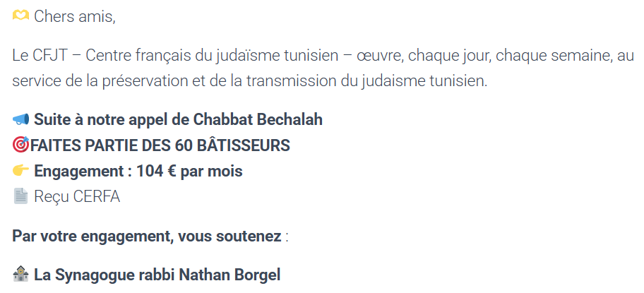Click the megaphone emoji icon
The image size is (644, 293).
tap(21, 119)
